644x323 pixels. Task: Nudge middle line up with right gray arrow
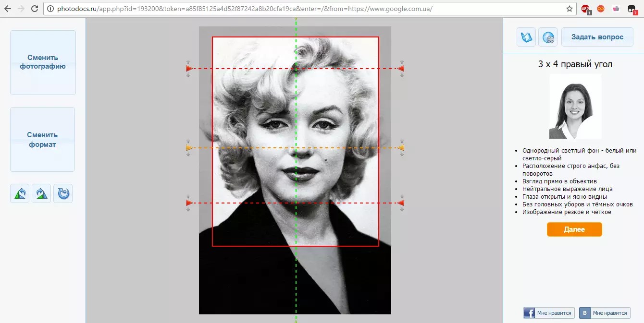pos(402,142)
